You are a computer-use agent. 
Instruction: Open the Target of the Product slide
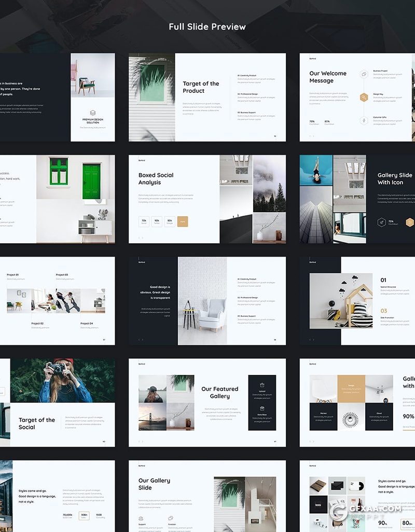[x=207, y=97]
